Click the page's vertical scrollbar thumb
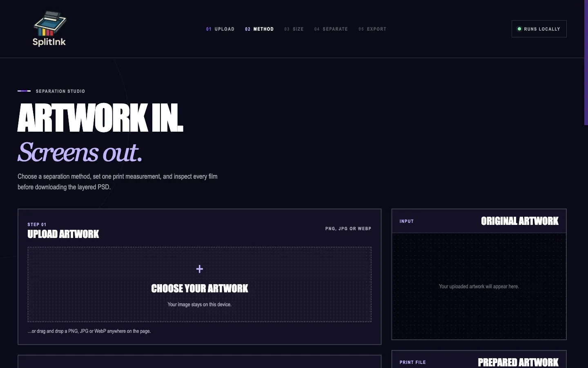The height and width of the screenshot is (368, 588). tap(586, 63)
